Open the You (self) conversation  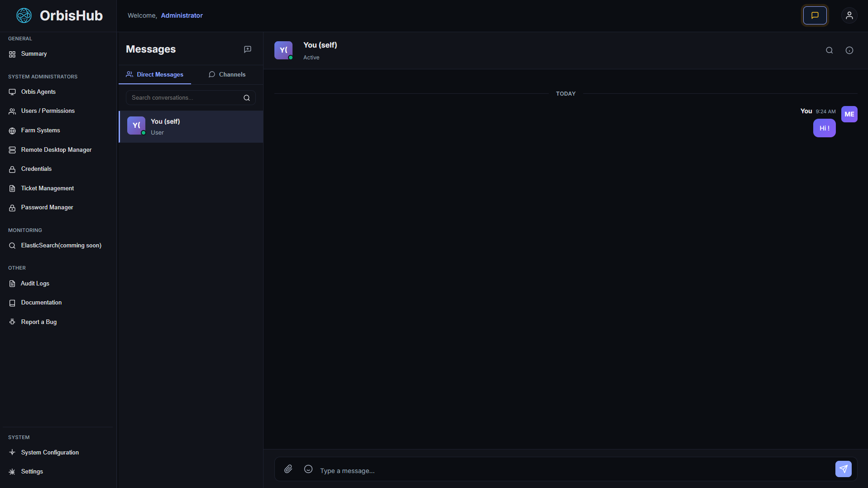coord(190,126)
